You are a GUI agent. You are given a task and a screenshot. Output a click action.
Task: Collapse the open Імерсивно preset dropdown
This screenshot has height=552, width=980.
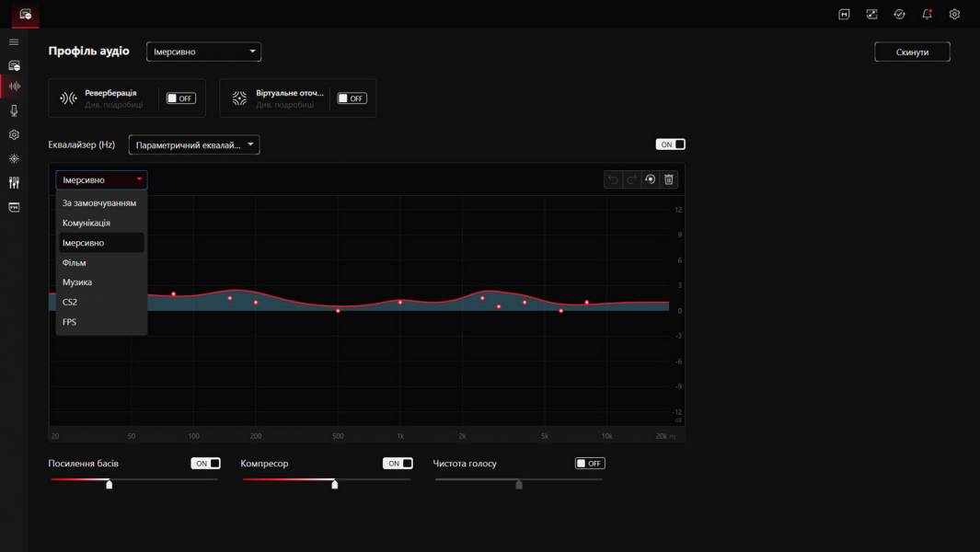[101, 180]
